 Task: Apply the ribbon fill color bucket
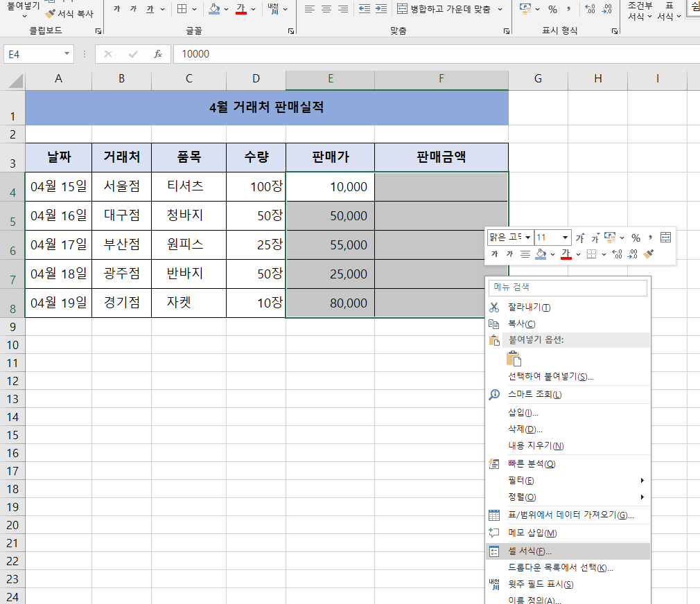(215, 9)
